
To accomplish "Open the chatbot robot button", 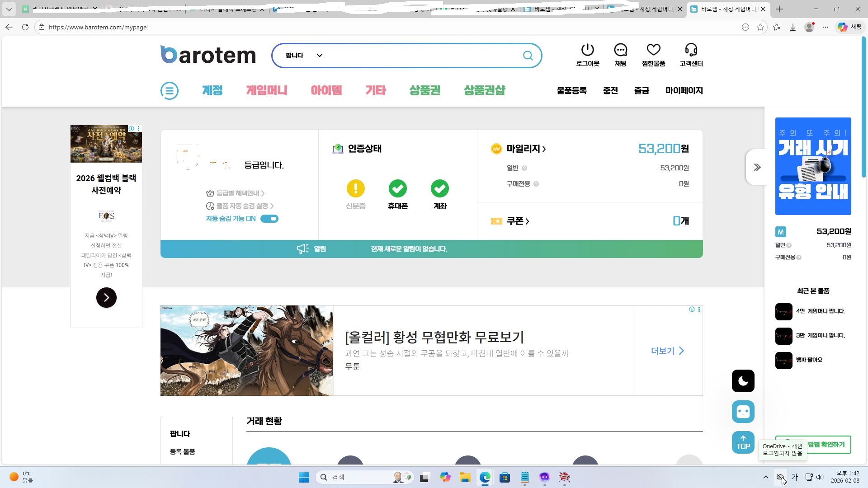I will (743, 412).
